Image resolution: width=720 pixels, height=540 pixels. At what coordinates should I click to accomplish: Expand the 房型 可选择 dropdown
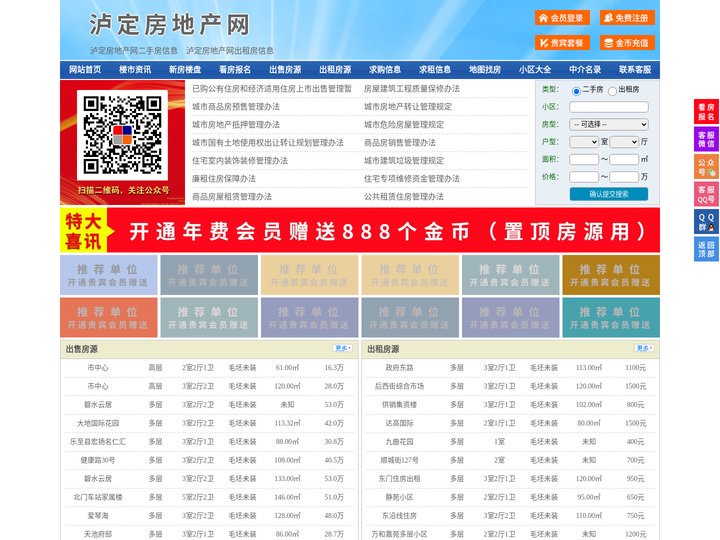(609, 124)
